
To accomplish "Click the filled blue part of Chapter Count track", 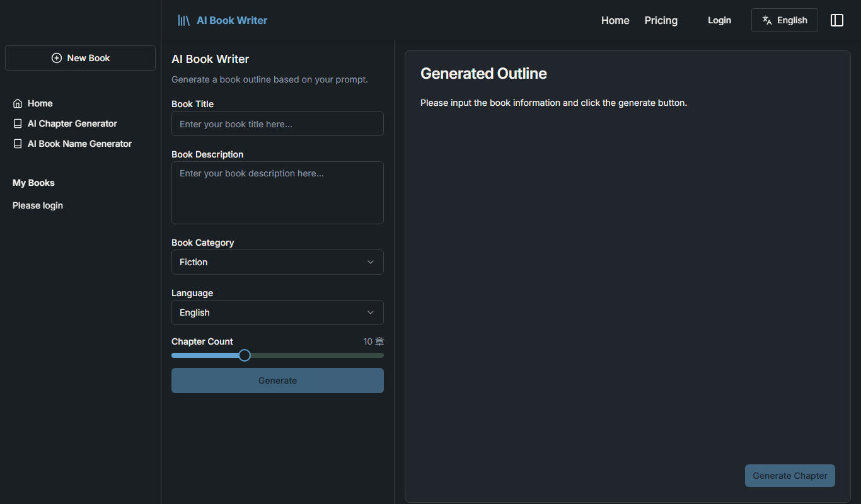I will pyautogui.click(x=205, y=355).
